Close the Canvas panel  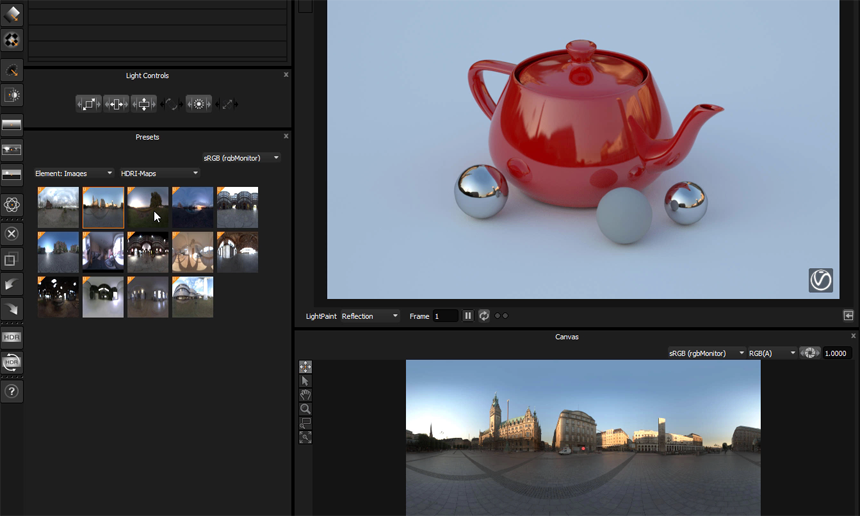pyautogui.click(x=853, y=336)
